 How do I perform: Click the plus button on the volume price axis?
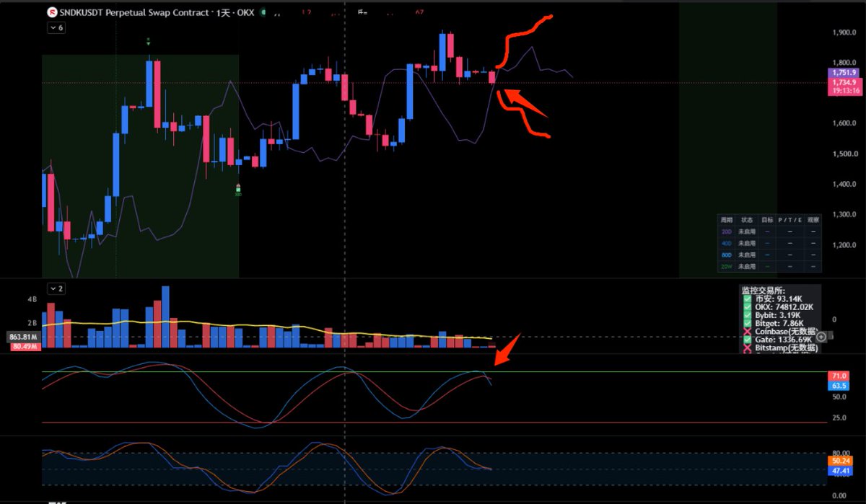[821, 336]
